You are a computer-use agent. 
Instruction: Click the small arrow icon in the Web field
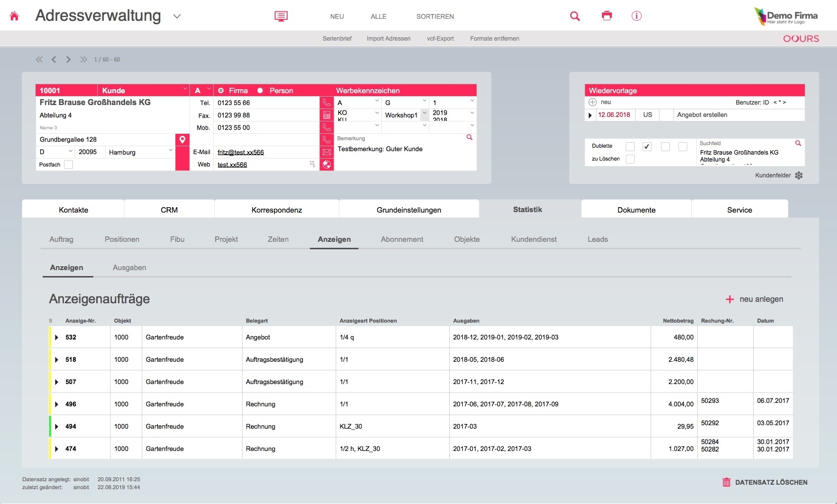[312, 164]
